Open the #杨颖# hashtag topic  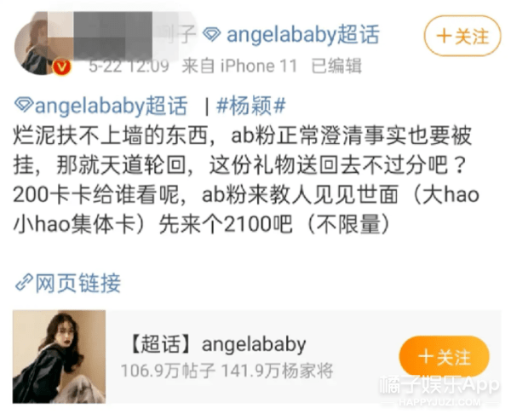[251, 106]
